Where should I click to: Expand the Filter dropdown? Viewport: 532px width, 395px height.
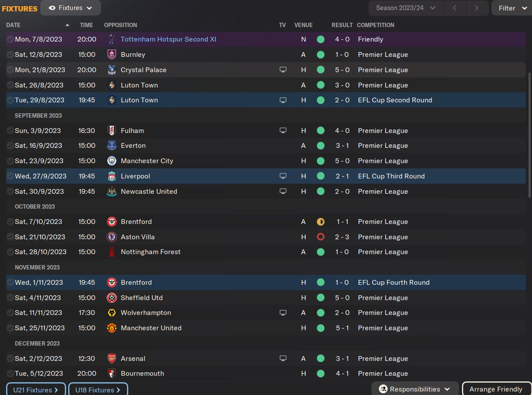pos(512,8)
